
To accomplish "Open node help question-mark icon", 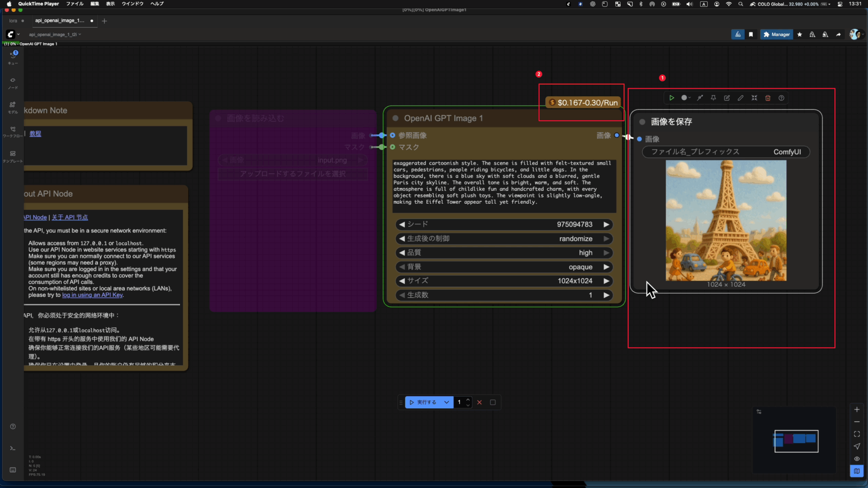I will tap(781, 98).
